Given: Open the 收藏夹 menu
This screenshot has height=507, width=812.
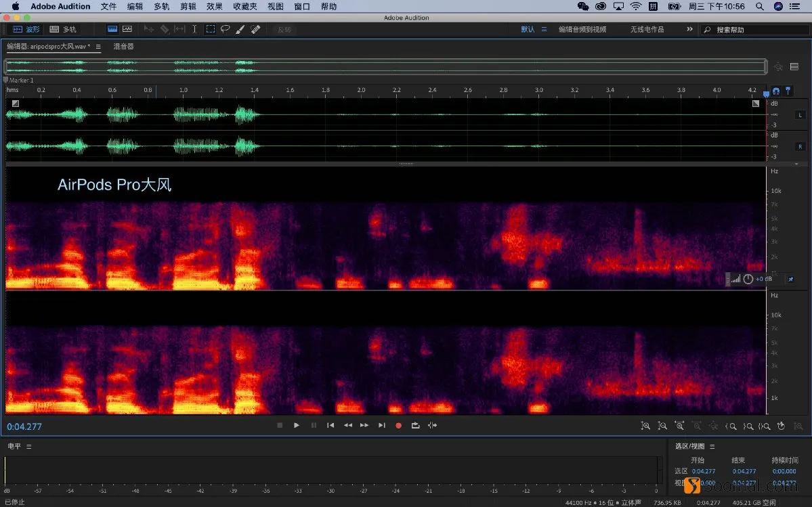Looking at the screenshot, I should point(245,6).
